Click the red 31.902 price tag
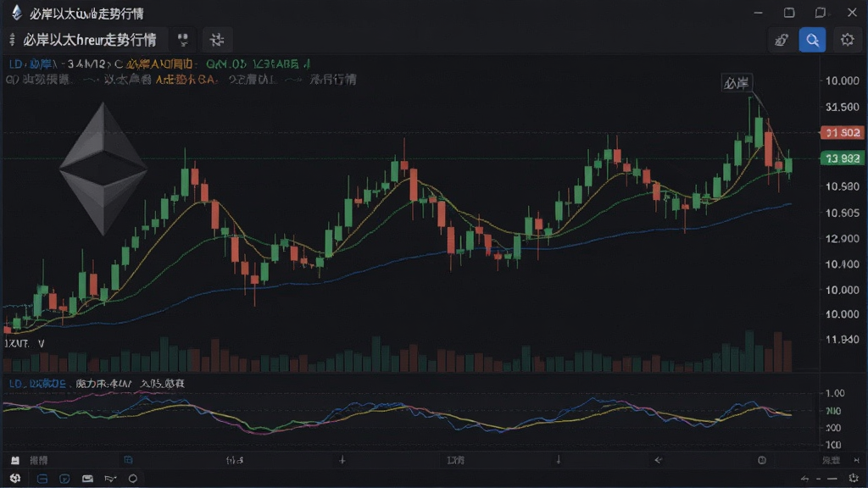 [842, 133]
